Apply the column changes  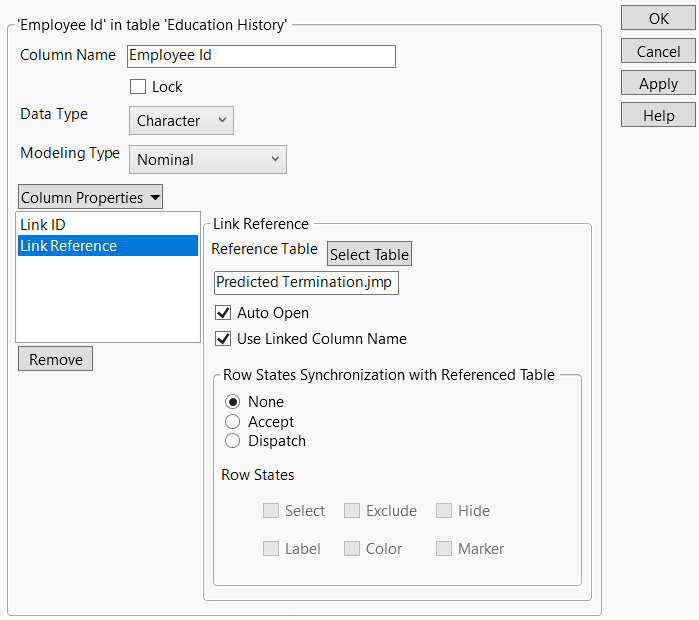(x=658, y=83)
